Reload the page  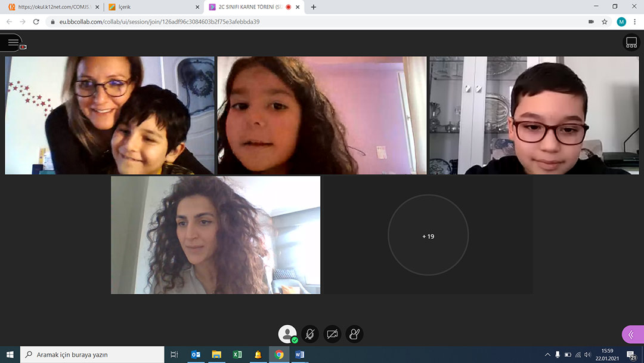(x=36, y=21)
